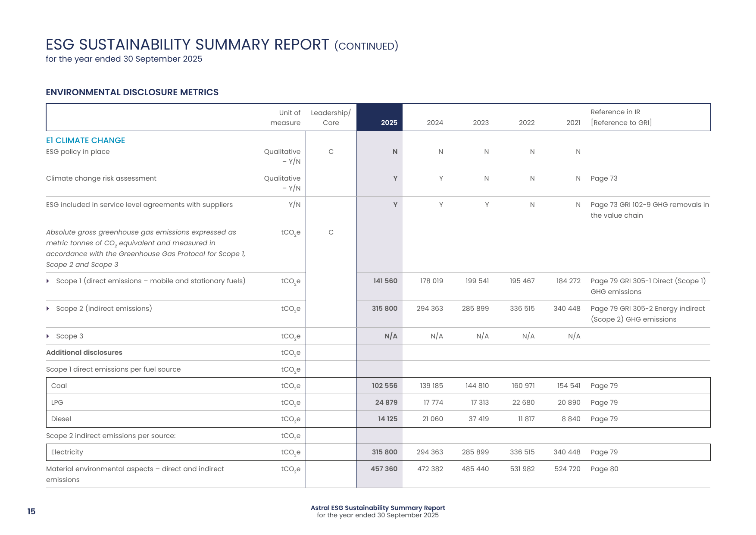Select the 2024 total value 472 382
This screenshot has width=756, height=535.
pyautogui.click(x=430, y=469)
